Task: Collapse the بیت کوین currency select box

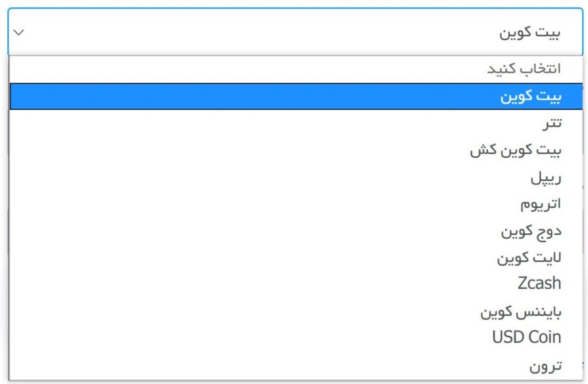Action: 295,32
